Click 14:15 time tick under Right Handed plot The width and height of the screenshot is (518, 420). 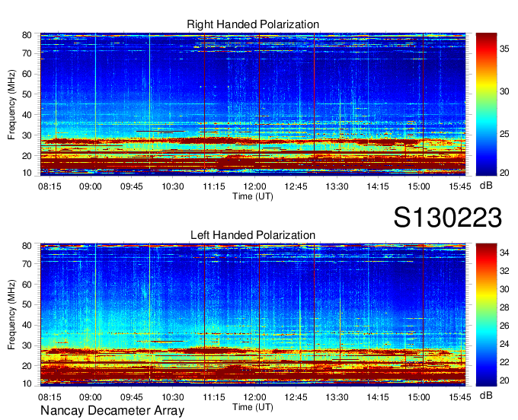point(378,186)
